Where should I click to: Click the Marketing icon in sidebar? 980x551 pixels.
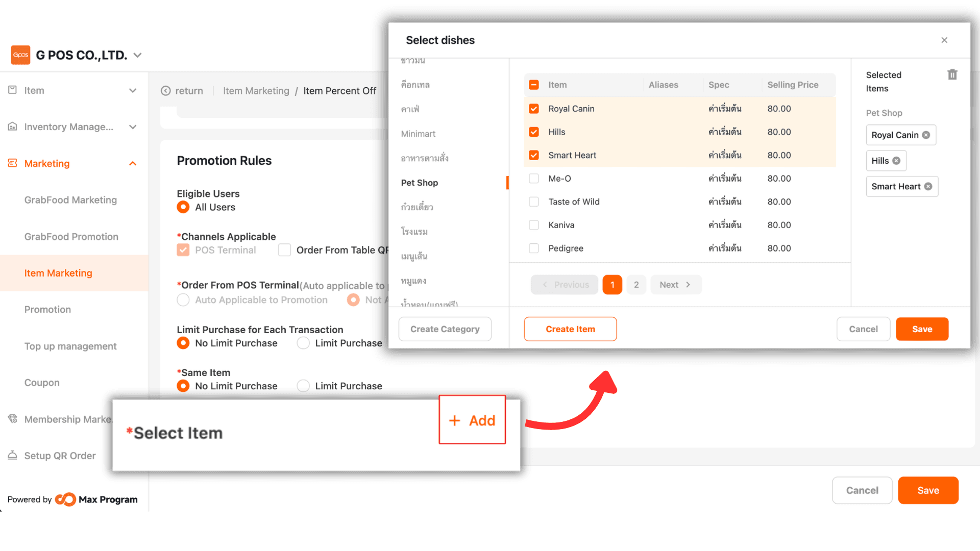[x=13, y=163]
